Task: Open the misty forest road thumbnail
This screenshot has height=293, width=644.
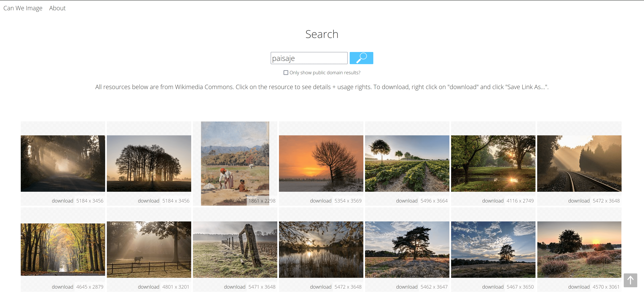Action: tap(63, 164)
